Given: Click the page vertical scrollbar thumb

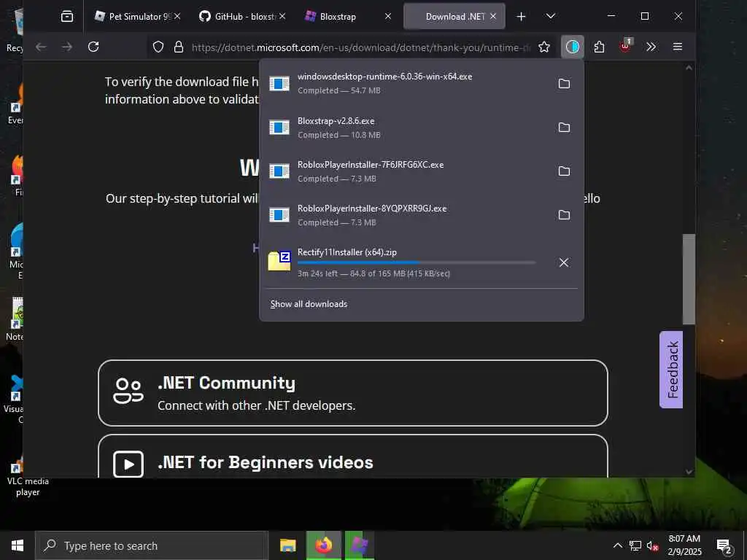Looking at the screenshot, I should click(x=689, y=279).
